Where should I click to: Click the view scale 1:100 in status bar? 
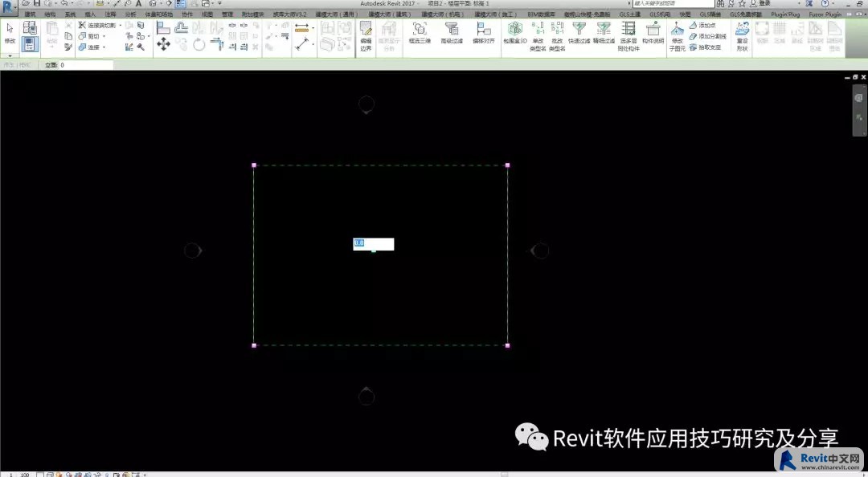point(20,475)
